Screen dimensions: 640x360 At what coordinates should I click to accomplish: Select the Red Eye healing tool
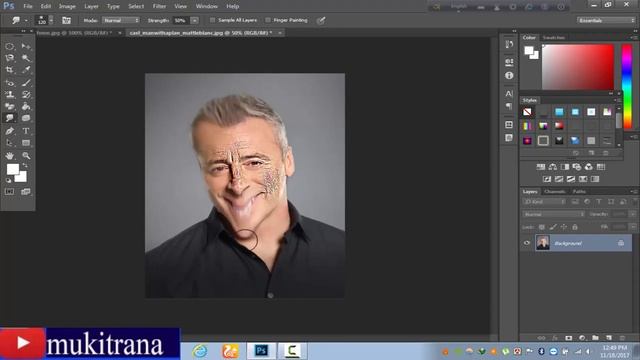tap(10, 83)
